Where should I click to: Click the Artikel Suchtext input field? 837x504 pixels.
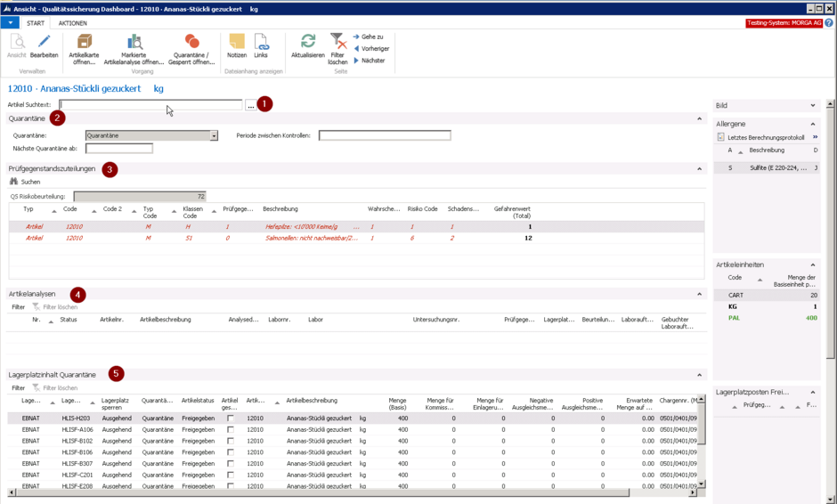[x=150, y=105]
